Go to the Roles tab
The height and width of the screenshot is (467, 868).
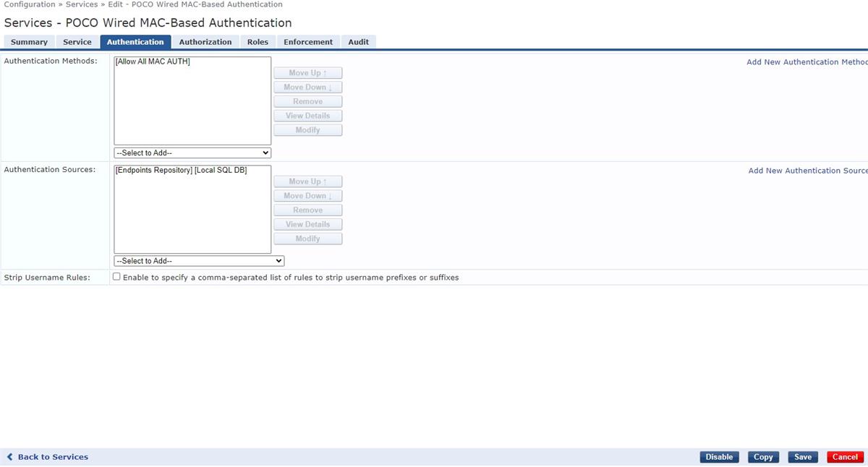tap(258, 42)
